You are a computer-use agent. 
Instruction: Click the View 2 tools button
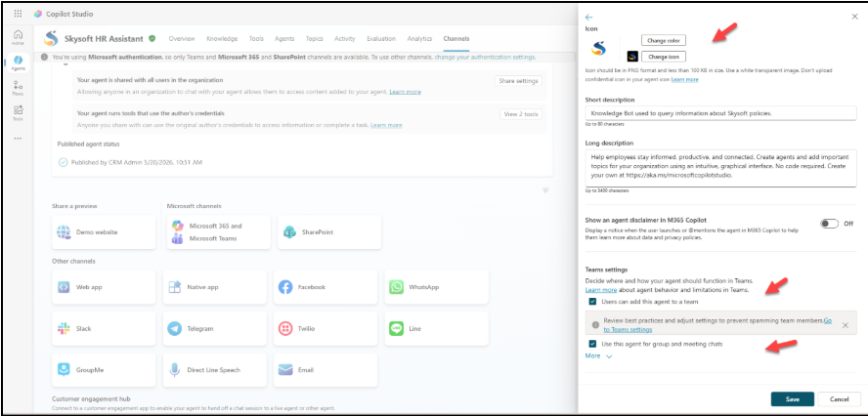pos(521,114)
